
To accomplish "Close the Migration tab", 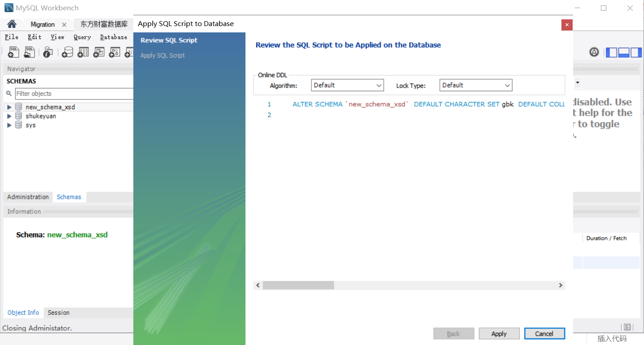I will pos(64,25).
